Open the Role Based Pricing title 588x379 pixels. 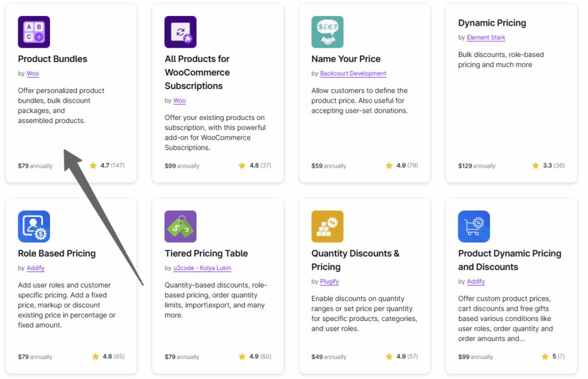(57, 253)
